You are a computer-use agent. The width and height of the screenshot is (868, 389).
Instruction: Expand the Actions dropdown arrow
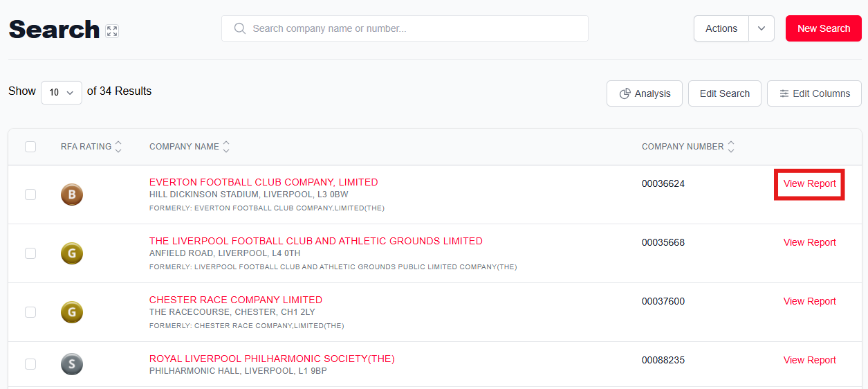[761, 28]
